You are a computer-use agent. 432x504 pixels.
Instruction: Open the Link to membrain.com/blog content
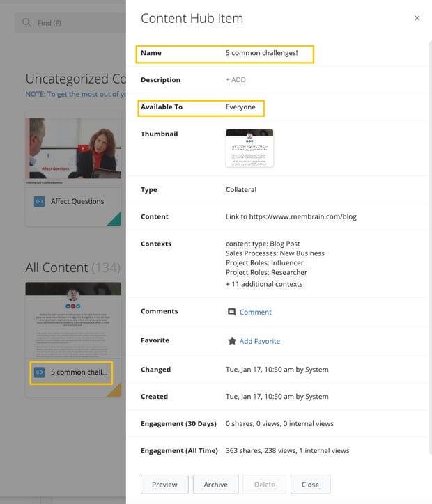(x=291, y=216)
